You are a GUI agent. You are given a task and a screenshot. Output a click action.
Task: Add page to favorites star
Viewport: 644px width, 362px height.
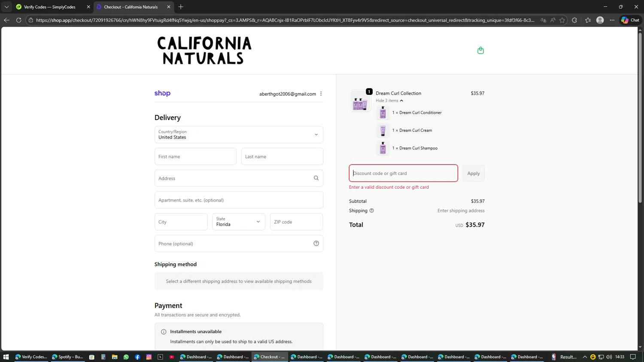(x=562, y=20)
